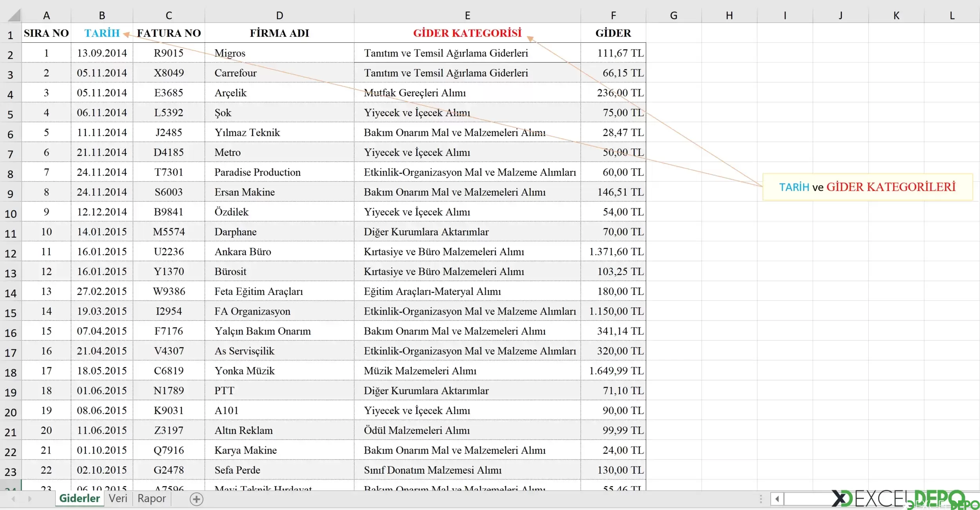
Task: Open the Giderler sheet tab
Action: (x=80, y=498)
